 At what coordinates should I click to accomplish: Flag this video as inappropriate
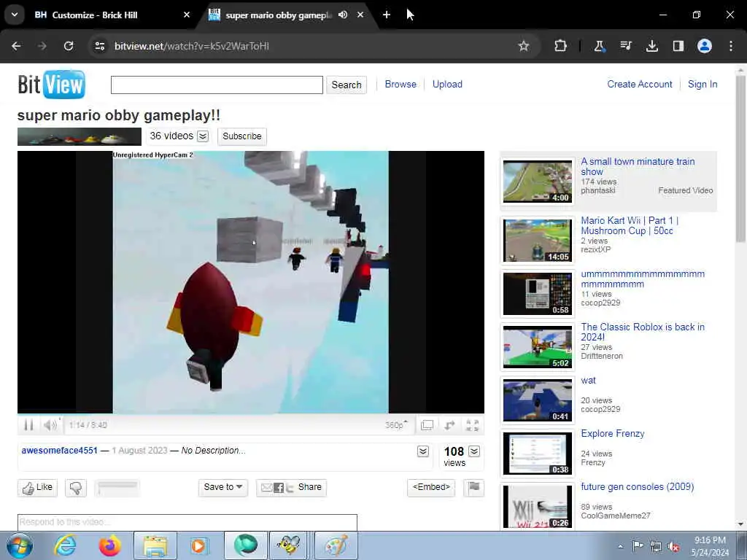point(473,488)
